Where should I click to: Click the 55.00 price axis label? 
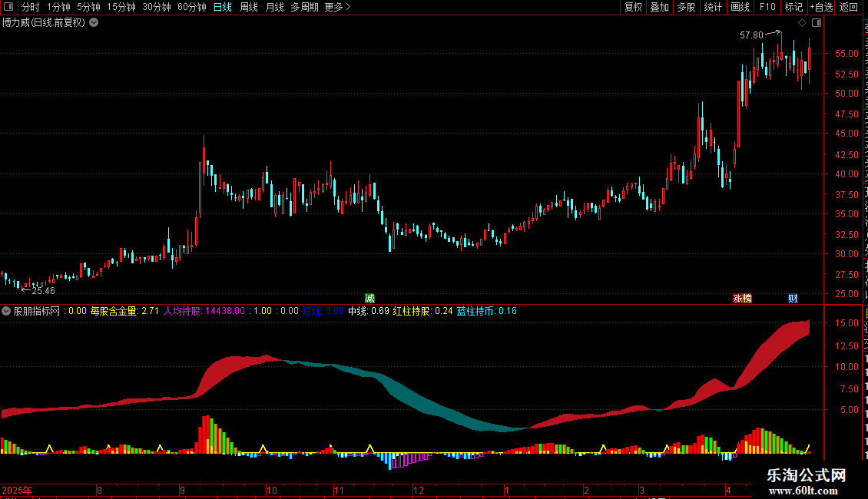point(847,54)
